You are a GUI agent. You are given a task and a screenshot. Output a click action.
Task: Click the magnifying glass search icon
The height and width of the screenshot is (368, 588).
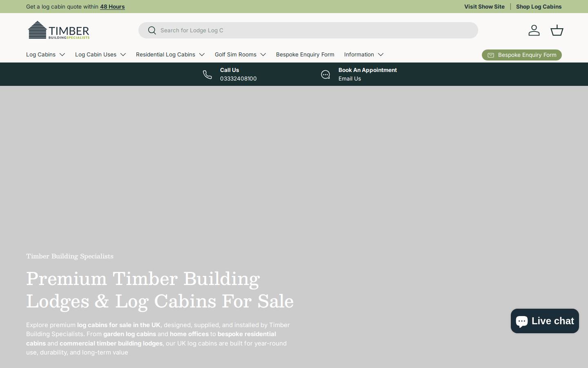click(x=152, y=30)
